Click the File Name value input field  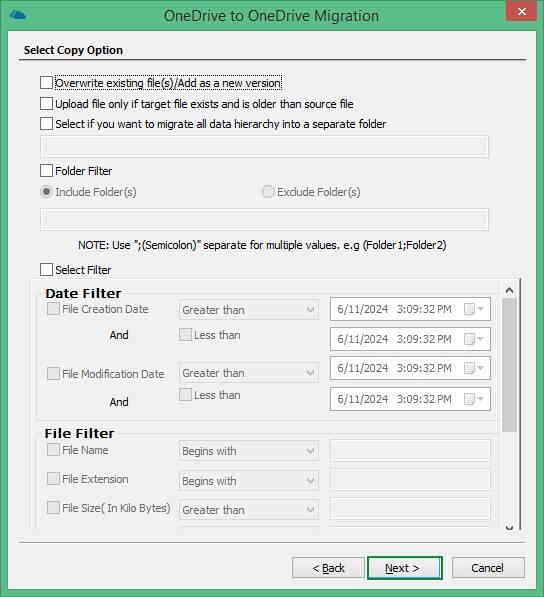point(410,451)
